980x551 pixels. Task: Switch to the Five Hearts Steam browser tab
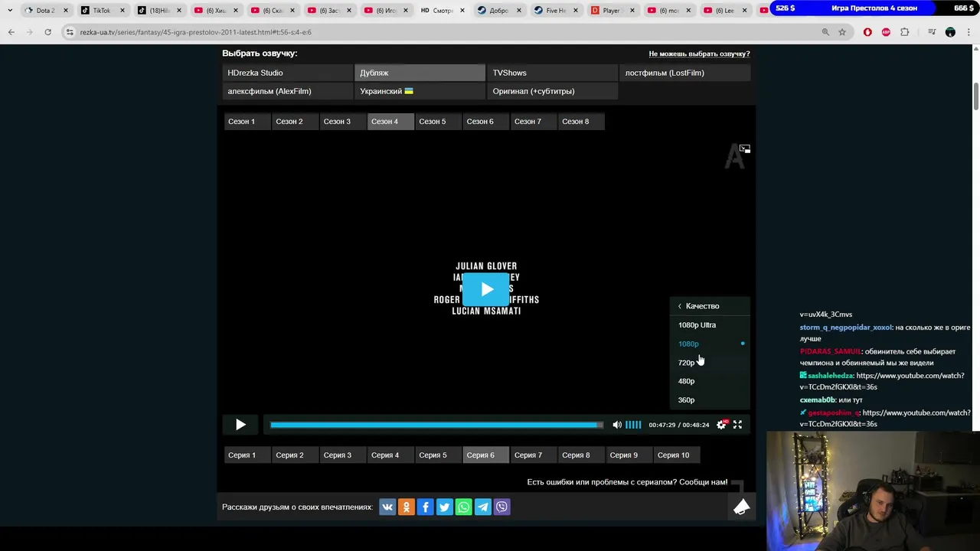[556, 11]
